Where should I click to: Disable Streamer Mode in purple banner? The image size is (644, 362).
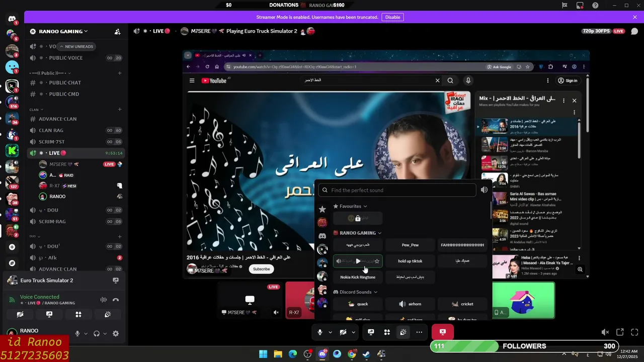[x=392, y=17]
